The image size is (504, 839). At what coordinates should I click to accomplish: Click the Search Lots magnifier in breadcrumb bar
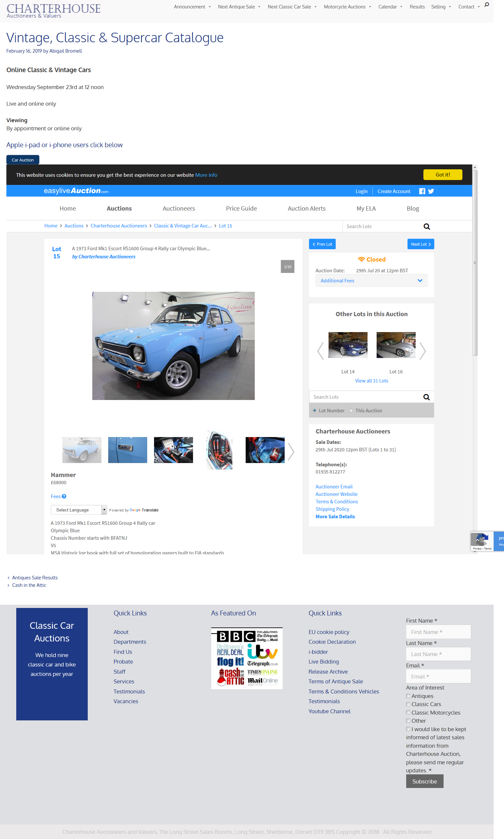pos(427,226)
